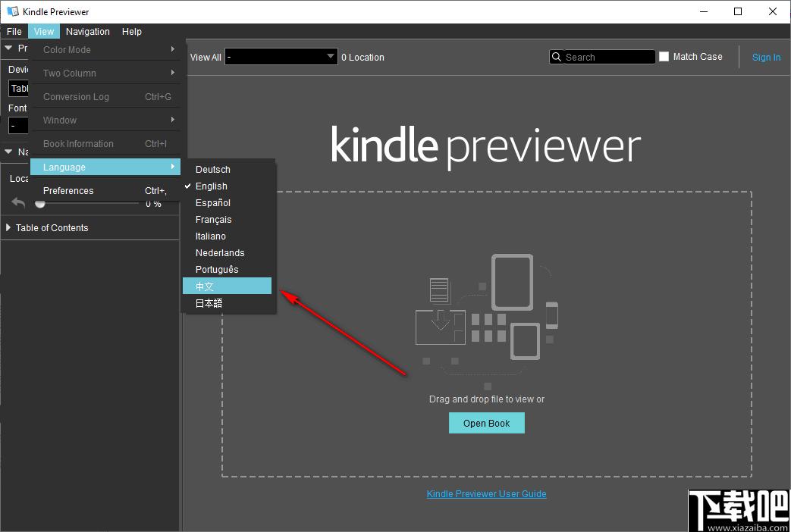
Task: Select Português language
Action: pos(227,269)
